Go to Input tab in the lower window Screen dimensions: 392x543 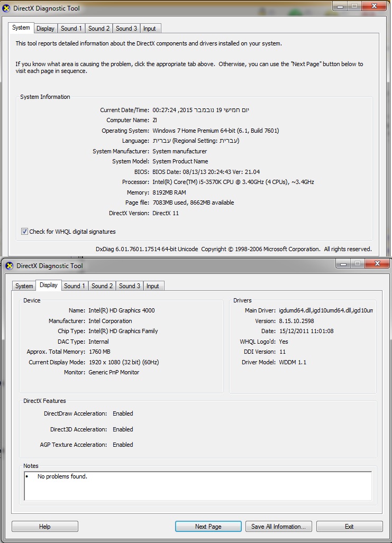tap(152, 286)
